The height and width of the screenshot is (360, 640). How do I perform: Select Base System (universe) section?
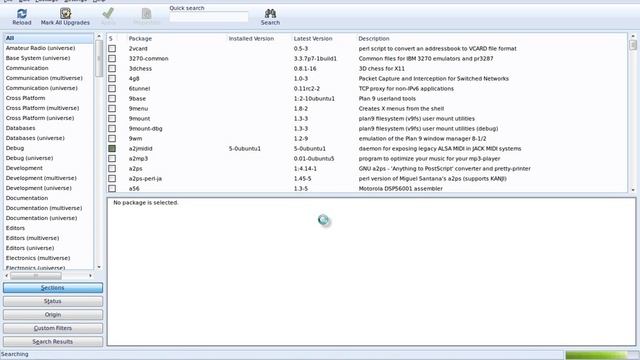pos(38,58)
